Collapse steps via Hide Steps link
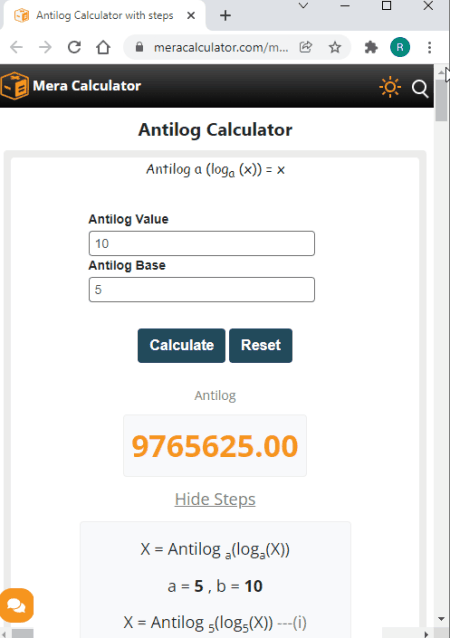 coord(215,499)
